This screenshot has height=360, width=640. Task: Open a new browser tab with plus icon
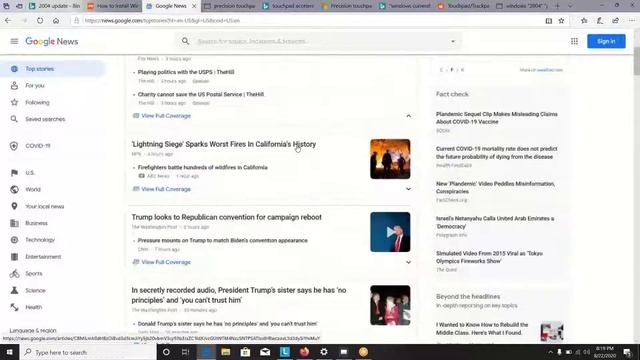tap(558, 6)
